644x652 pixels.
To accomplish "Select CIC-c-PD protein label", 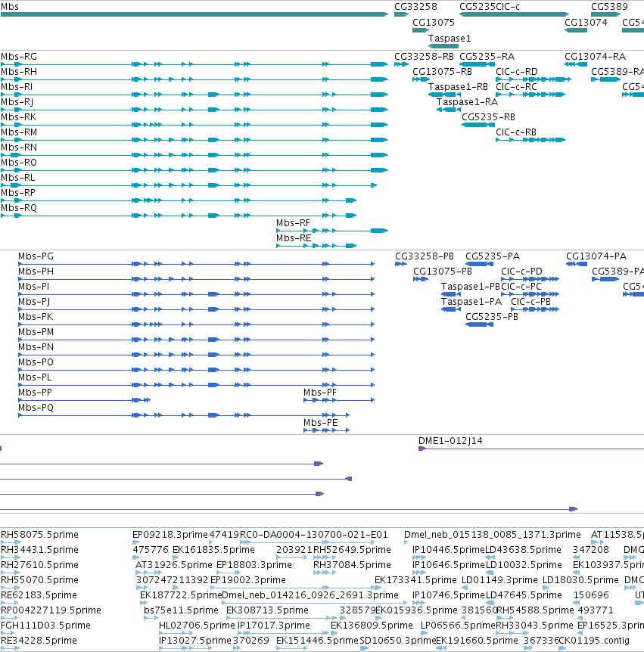I will tap(521, 271).
